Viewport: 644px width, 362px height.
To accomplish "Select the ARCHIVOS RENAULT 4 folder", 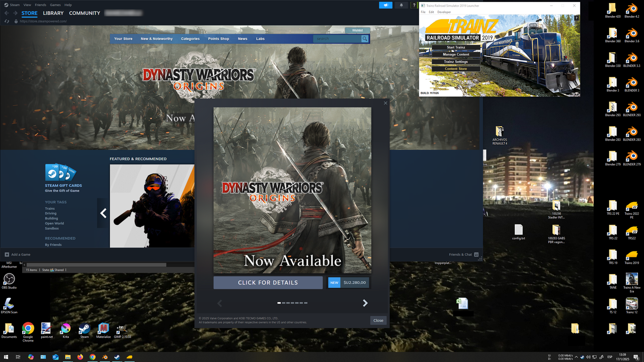I will pos(500,136).
